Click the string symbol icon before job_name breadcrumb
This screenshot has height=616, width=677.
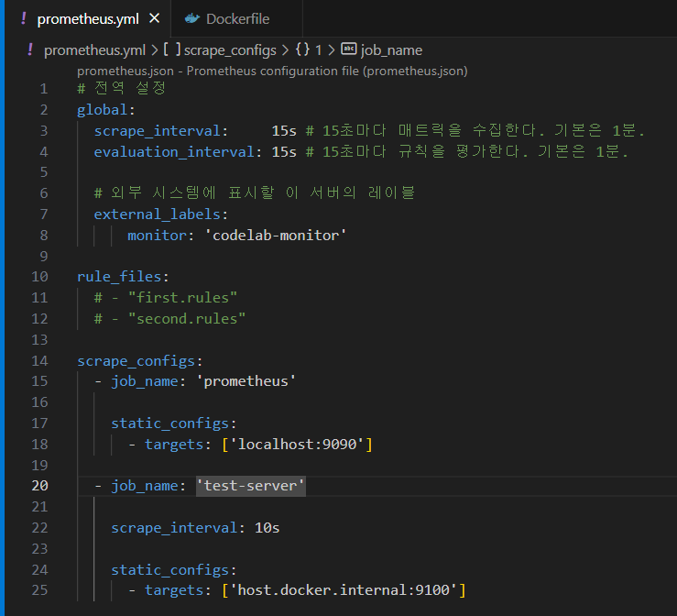(x=349, y=49)
